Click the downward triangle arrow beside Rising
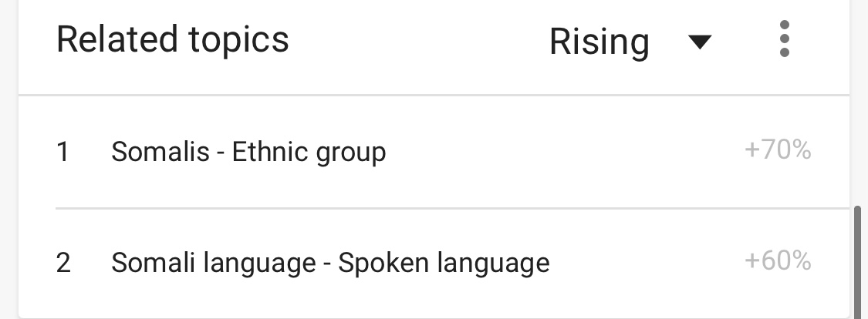The width and height of the screenshot is (868, 319). click(699, 42)
